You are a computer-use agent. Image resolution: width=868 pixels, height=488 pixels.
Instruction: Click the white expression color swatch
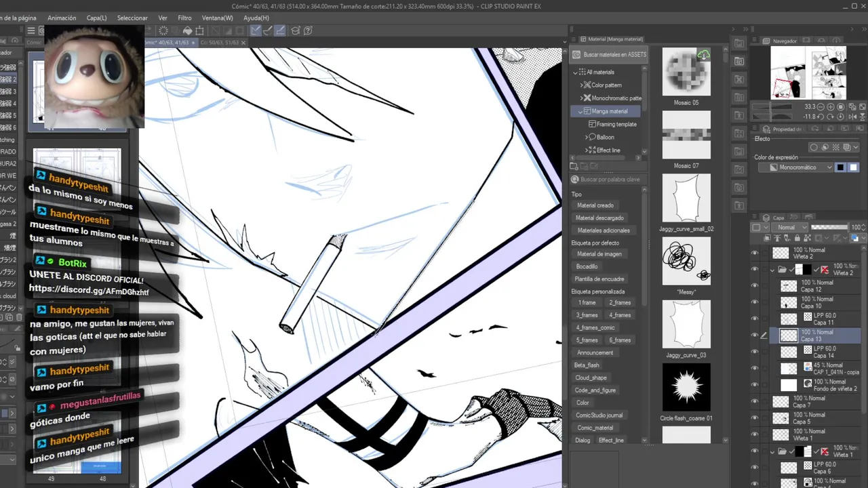pyautogui.click(x=854, y=167)
